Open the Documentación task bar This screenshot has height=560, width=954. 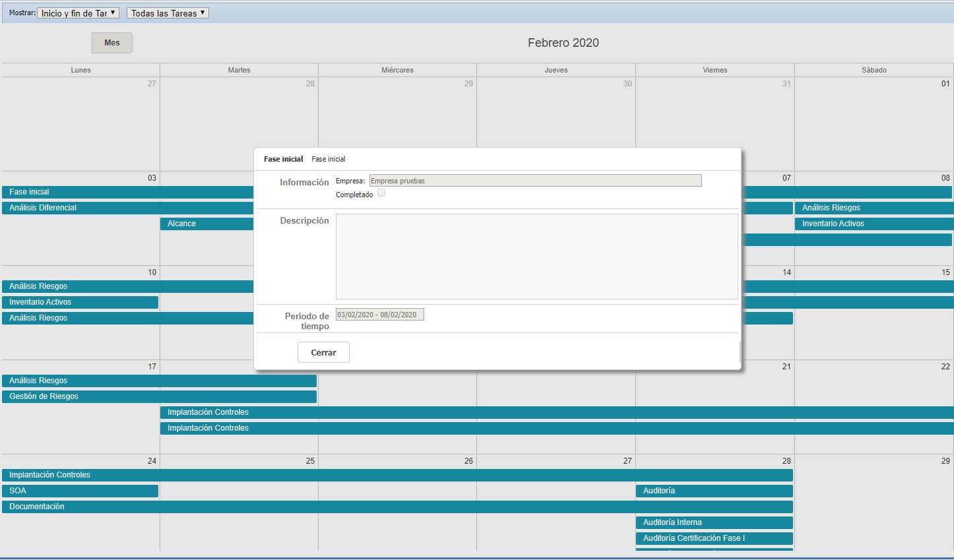[x=396, y=507]
